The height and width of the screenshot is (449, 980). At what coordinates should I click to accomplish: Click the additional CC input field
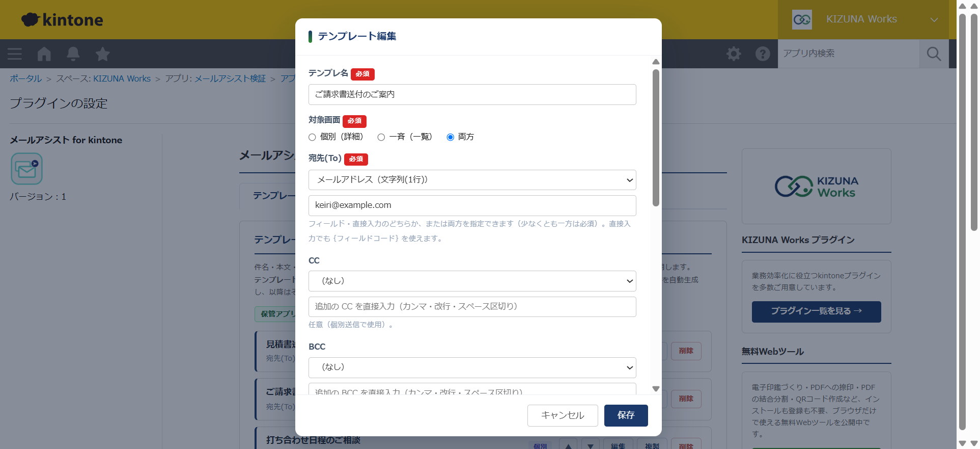pyautogui.click(x=472, y=307)
